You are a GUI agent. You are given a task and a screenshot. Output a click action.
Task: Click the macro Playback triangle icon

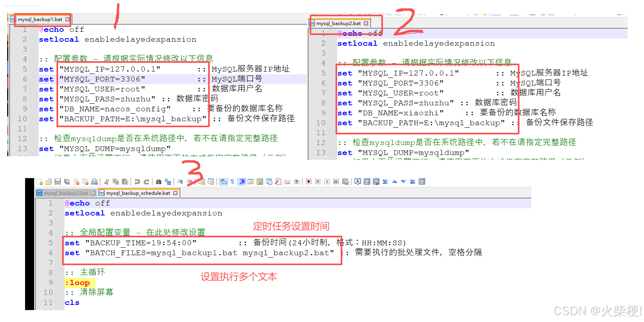(x=327, y=182)
